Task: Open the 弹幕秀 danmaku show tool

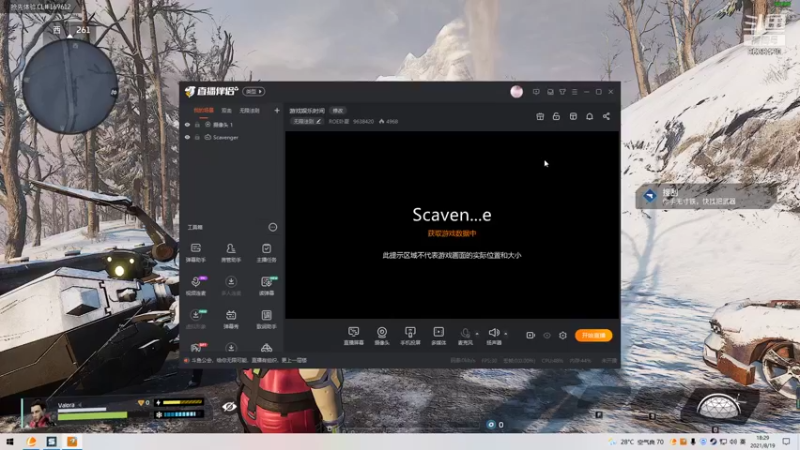Action: point(231,319)
